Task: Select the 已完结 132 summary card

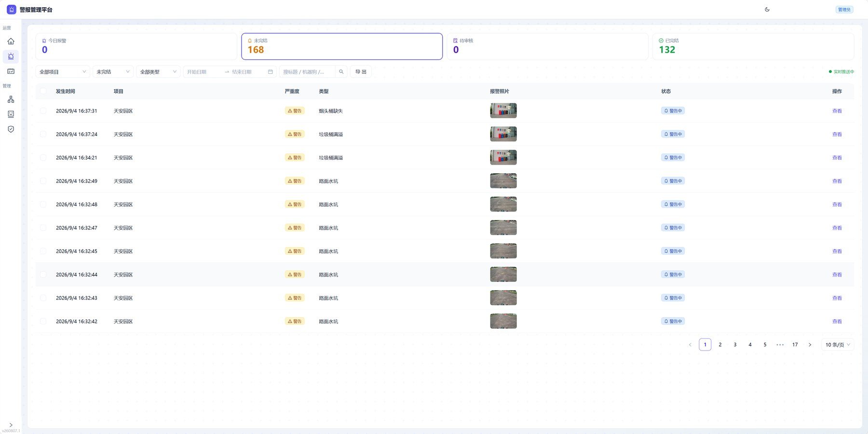Action: click(753, 46)
